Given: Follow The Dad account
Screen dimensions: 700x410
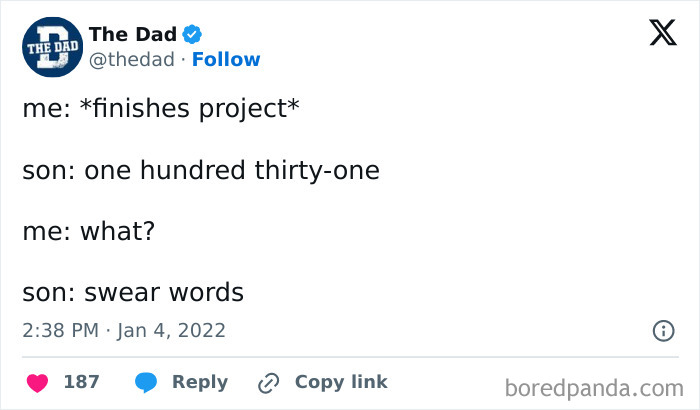Looking at the screenshot, I should coord(226,59).
